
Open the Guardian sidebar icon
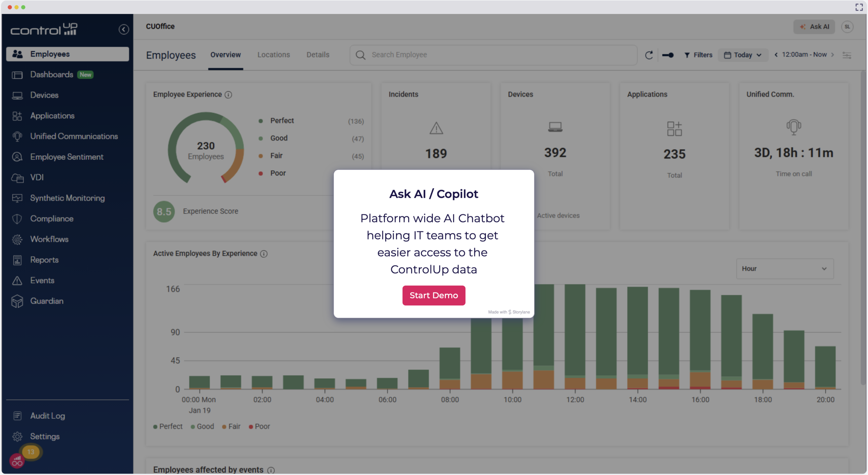click(17, 301)
